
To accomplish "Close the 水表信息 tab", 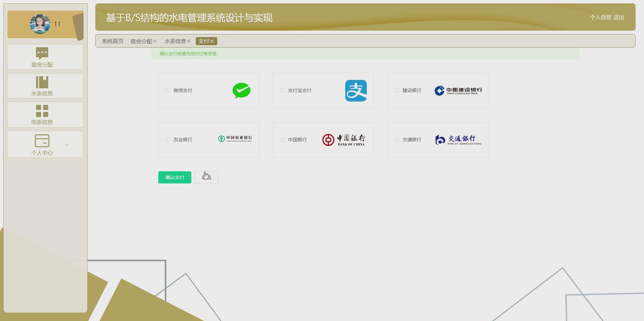I will click(x=189, y=41).
